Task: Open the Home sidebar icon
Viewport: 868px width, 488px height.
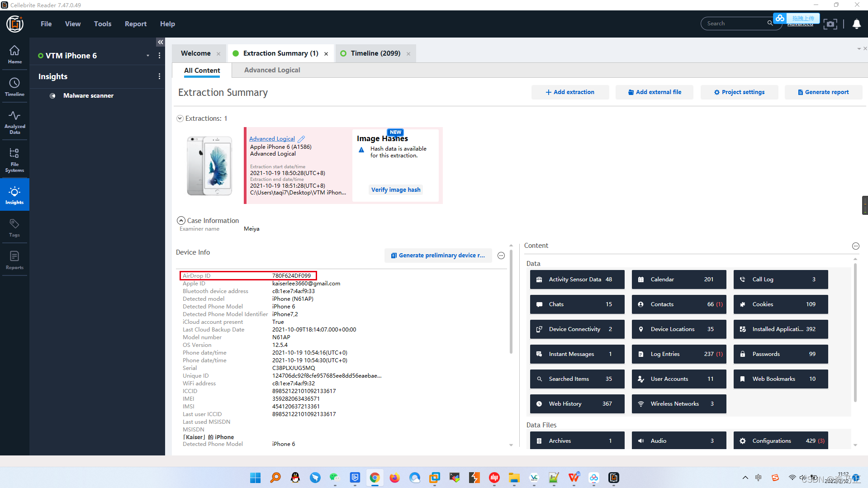Action: 14,54
